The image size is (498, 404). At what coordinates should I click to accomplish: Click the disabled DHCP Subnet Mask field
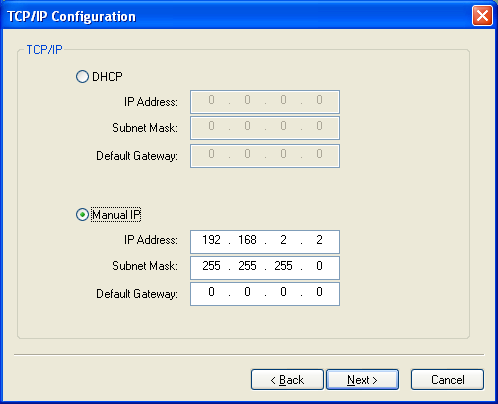click(x=265, y=128)
